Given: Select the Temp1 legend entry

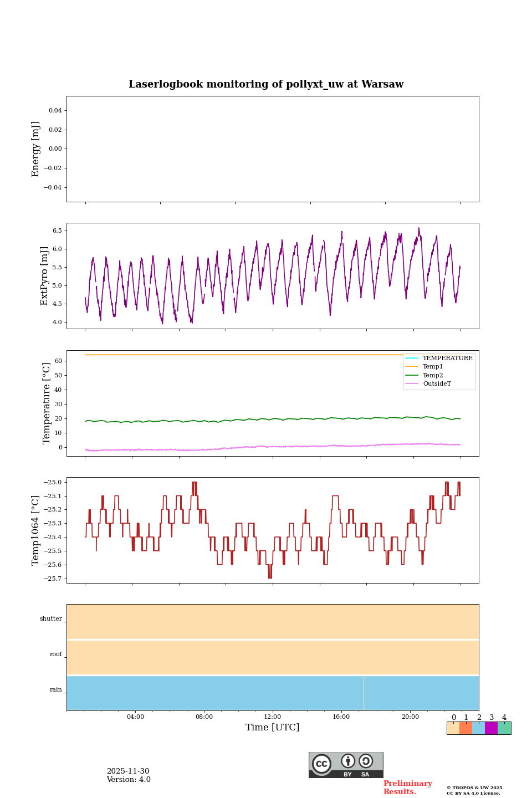Looking at the screenshot, I should (x=433, y=367).
